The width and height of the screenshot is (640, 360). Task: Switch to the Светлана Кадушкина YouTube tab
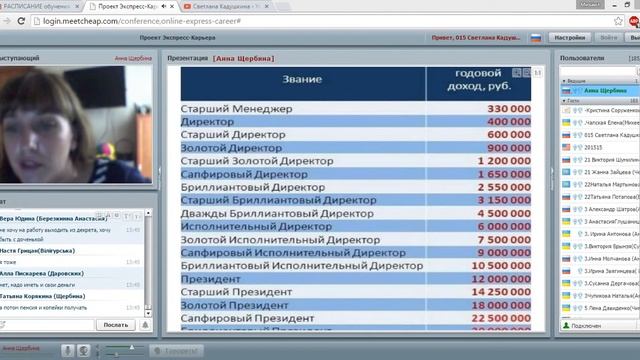(226, 7)
